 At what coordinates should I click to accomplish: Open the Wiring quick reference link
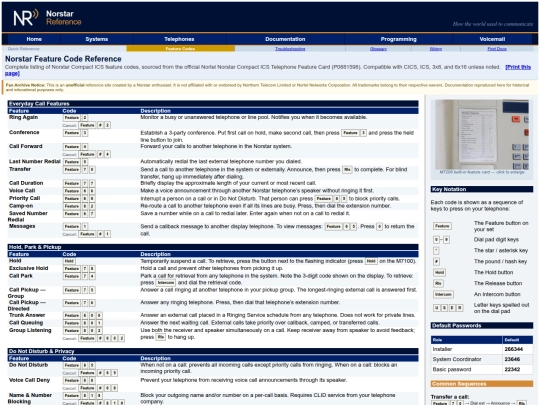click(436, 49)
